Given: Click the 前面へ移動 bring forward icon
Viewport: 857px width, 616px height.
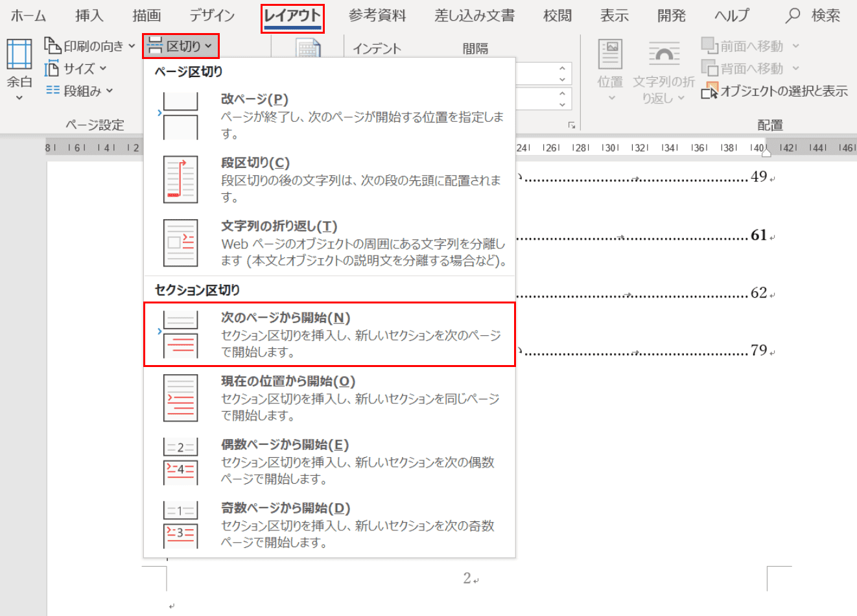Looking at the screenshot, I should 709,45.
